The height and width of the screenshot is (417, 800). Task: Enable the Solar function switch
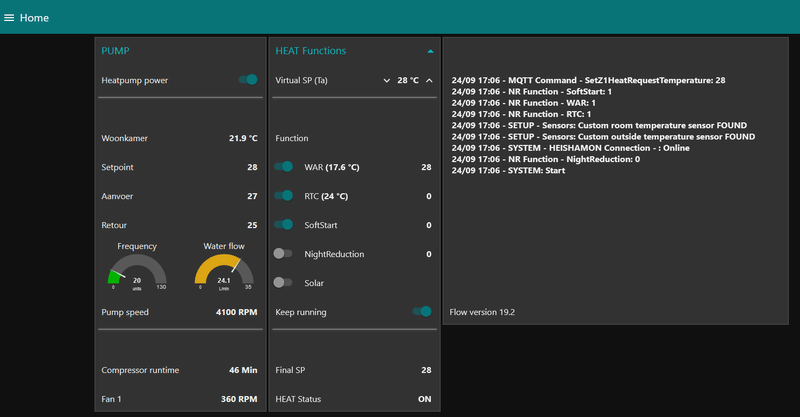click(x=283, y=283)
